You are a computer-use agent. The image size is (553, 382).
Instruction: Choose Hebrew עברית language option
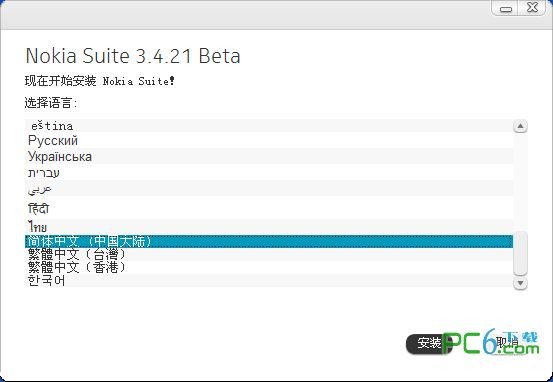click(269, 172)
